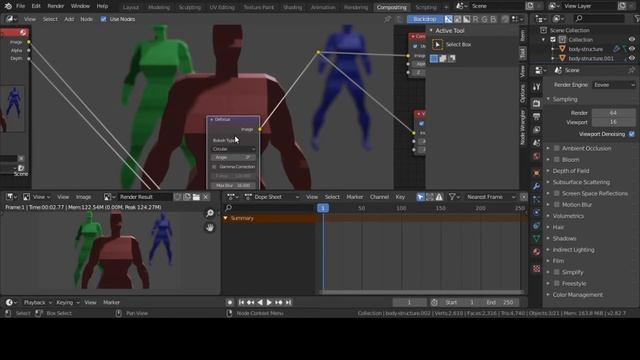This screenshot has width=640, height=360.
Task: Open the Node Wrangler sidebar tab
Action: 522,127
